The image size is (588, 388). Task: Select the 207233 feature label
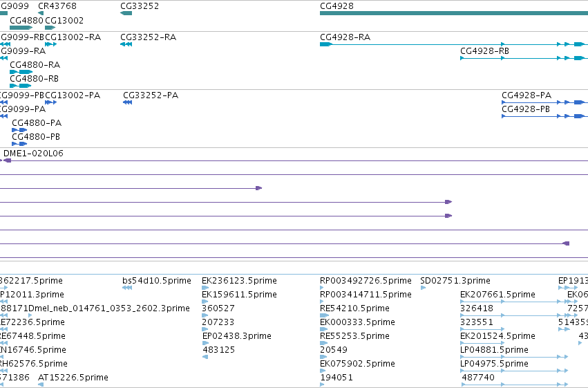(218, 322)
